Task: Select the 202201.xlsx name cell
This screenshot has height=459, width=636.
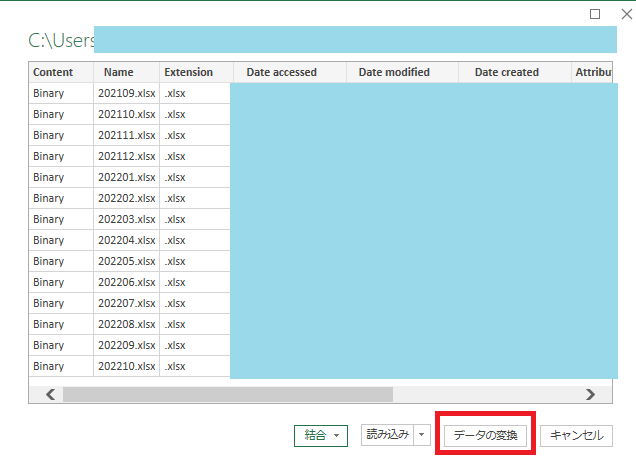Action: click(127, 178)
